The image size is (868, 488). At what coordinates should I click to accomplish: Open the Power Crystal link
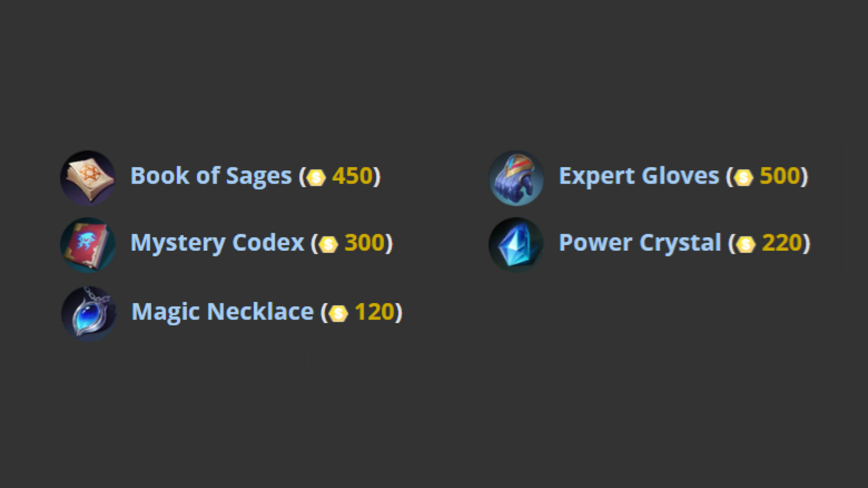click(639, 244)
